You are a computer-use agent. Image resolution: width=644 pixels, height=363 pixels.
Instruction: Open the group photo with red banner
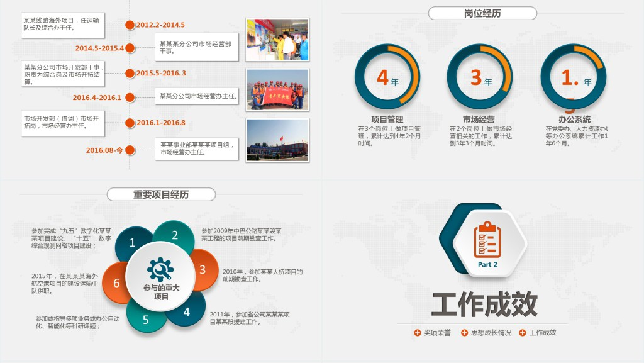coord(277,89)
